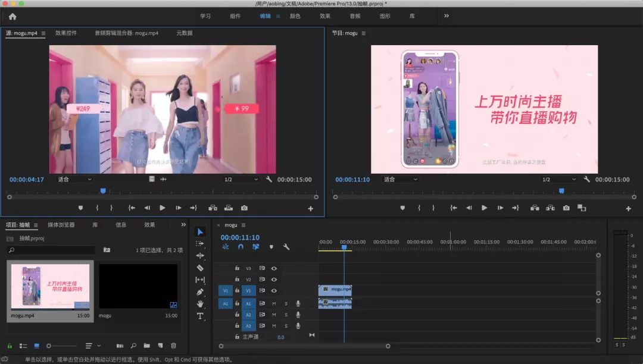Image resolution: width=643 pixels, height=364 pixels.
Task: Click Export Frame camera icon in Program monitor
Action: (x=566, y=208)
